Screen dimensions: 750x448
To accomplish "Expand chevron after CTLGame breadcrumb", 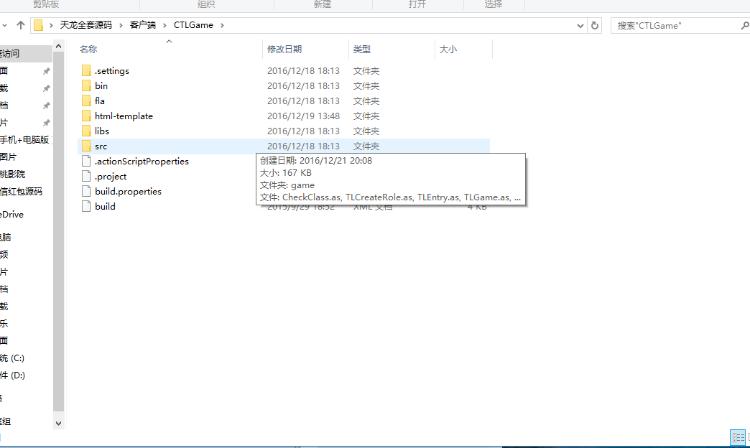I will coord(222,25).
